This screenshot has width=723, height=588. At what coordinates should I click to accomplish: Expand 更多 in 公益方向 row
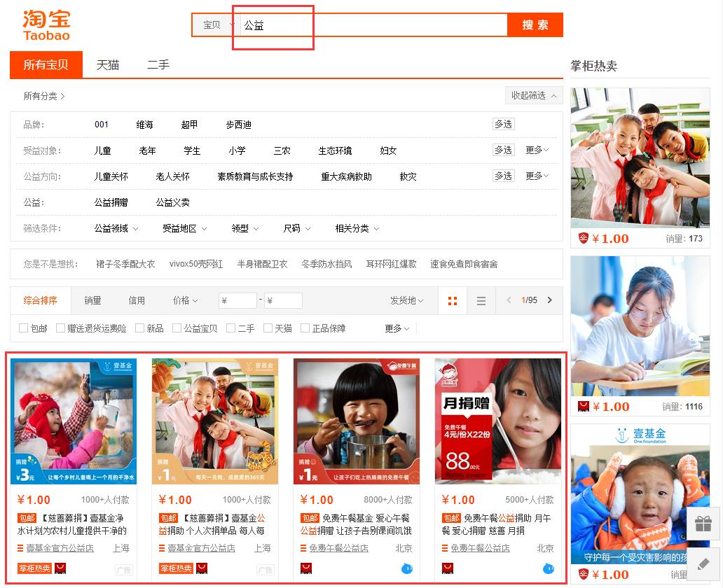click(537, 176)
